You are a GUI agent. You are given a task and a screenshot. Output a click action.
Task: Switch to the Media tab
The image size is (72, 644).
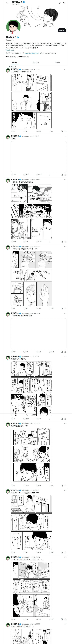click(x=57, y=62)
